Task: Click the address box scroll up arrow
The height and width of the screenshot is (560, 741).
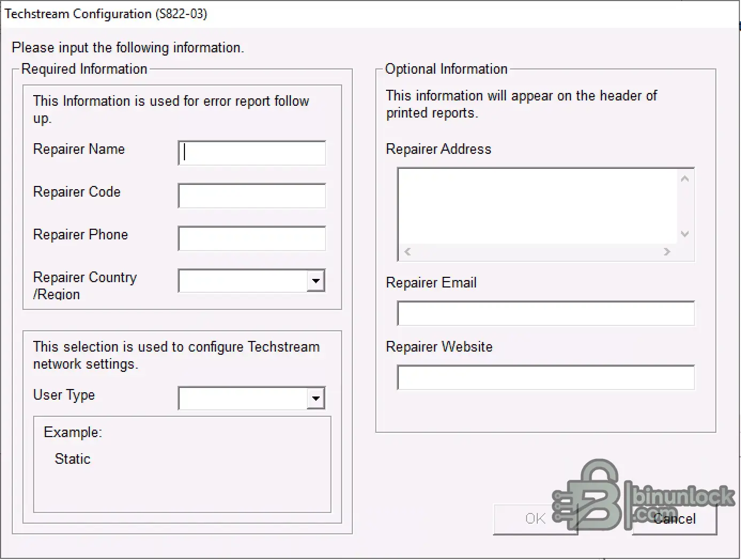Action: tap(685, 179)
